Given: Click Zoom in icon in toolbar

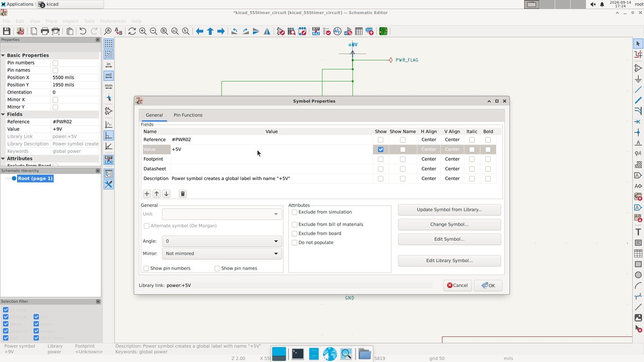Looking at the screenshot, I should click(x=143, y=31).
